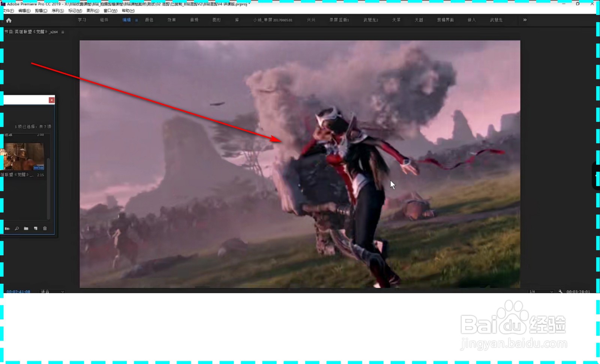Click the clip name 雄联盟《觉醒》
Screen dimensions: 600x364
tap(17, 175)
